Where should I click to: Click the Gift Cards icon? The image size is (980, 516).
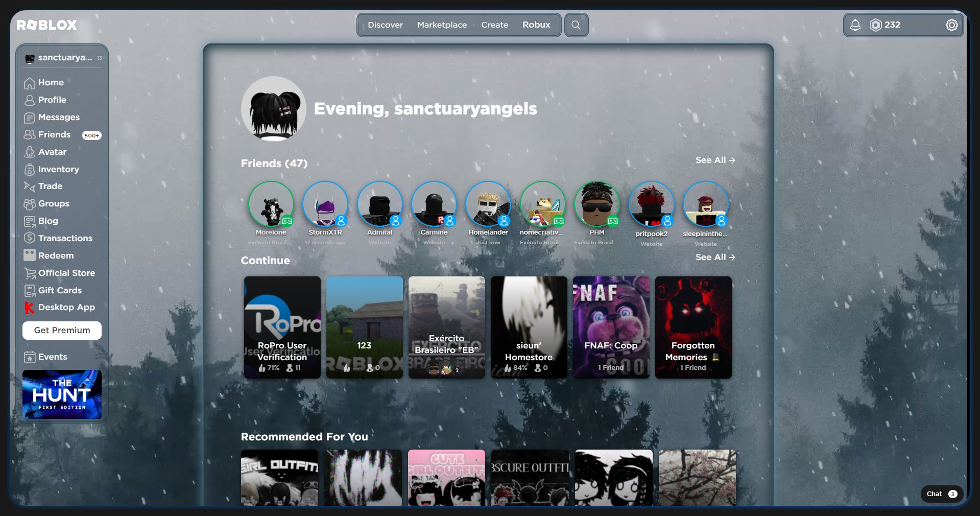tap(30, 290)
